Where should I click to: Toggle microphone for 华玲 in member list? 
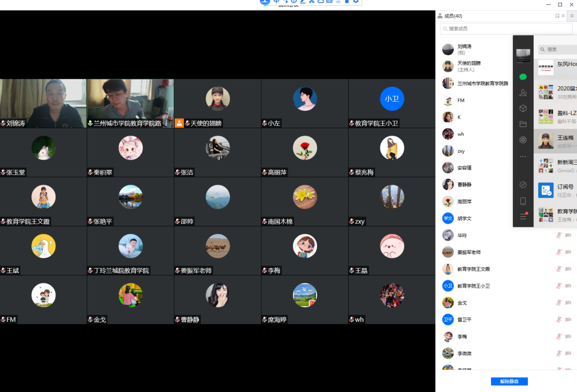558,235
